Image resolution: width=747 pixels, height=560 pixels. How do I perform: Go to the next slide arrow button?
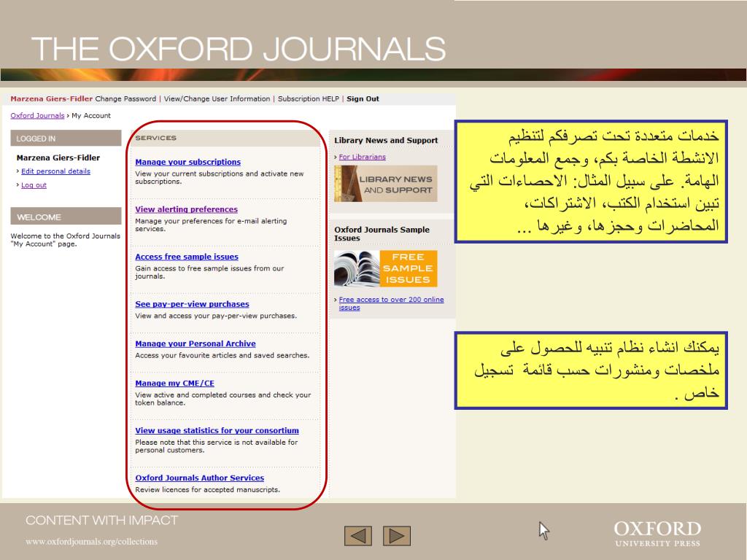tap(397, 536)
